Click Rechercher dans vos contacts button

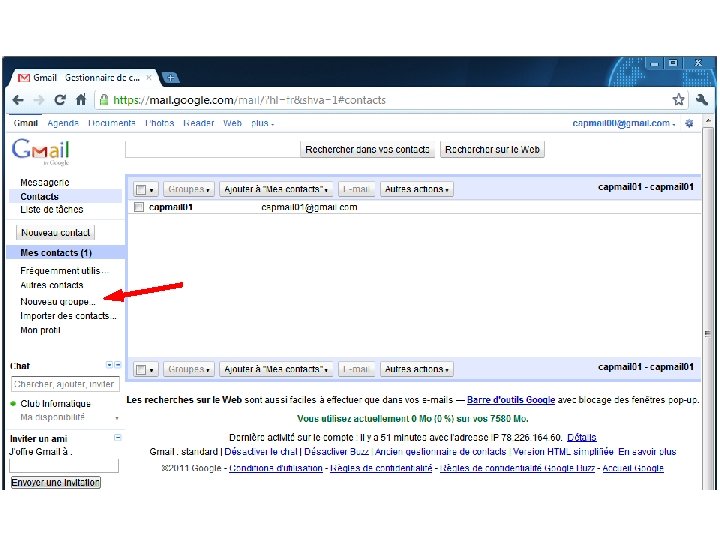click(x=367, y=150)
